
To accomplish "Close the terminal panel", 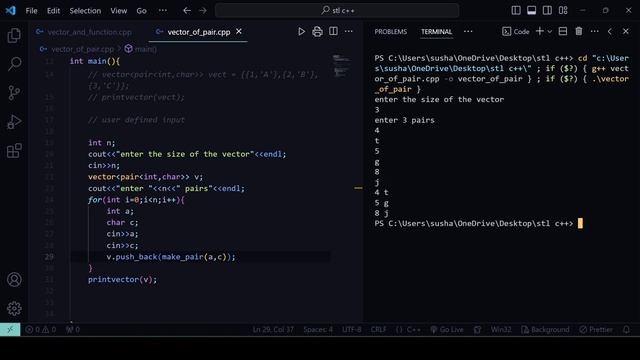I will 626,31.
